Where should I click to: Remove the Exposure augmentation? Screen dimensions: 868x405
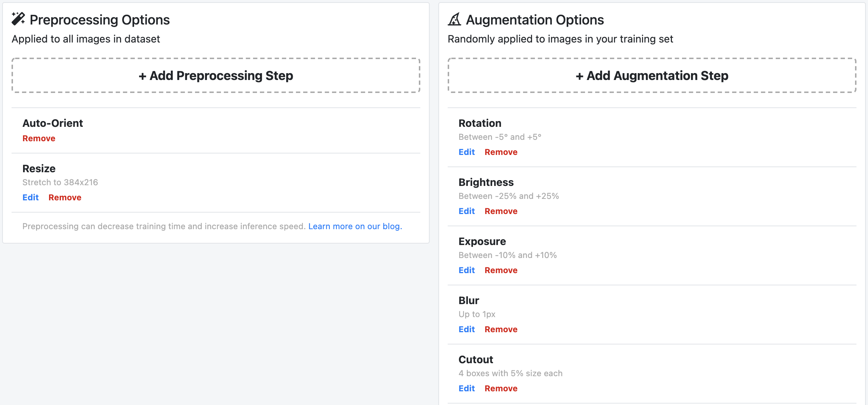[501, 270]
